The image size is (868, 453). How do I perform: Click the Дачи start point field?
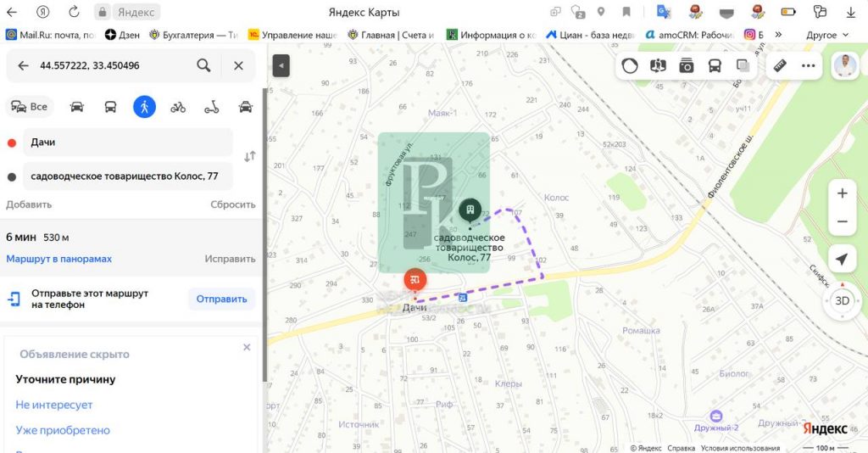click(128, 143)
